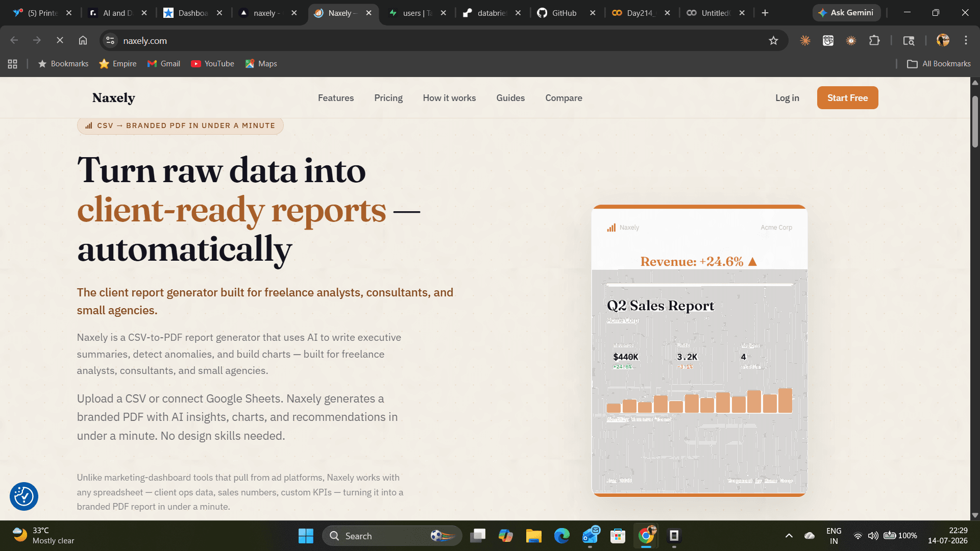980x551 pixels.
Task: Go to How it works section
Action: tap(449, 98)
